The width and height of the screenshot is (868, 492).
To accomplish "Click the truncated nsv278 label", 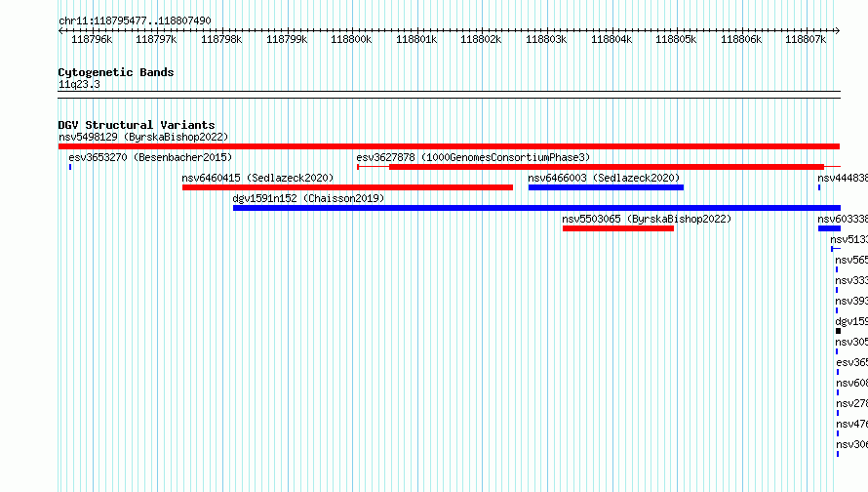I will (x=852, y=403).
